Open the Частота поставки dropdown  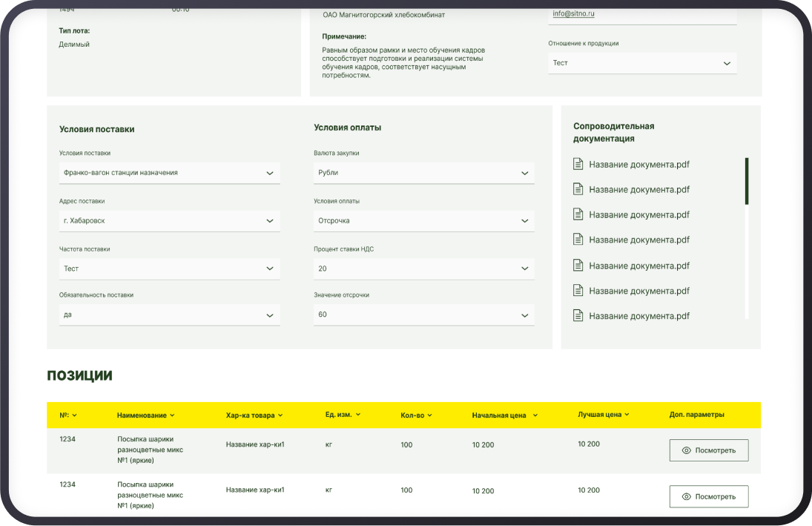point(169,269)
